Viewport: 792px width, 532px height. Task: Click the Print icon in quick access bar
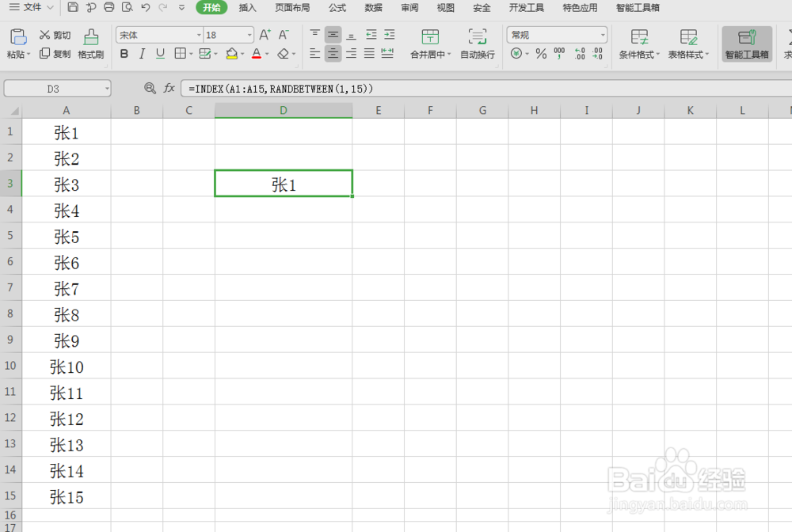click(x=109, y=7)
